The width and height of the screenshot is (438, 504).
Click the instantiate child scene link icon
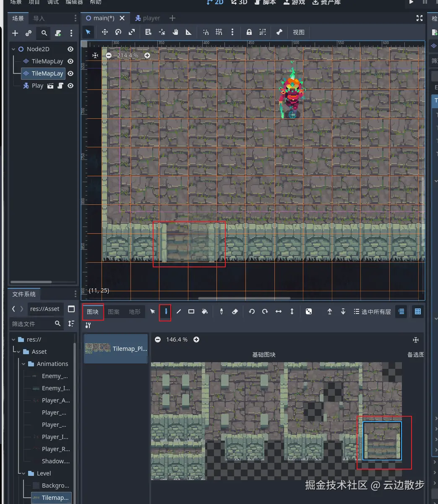(29, 33)
